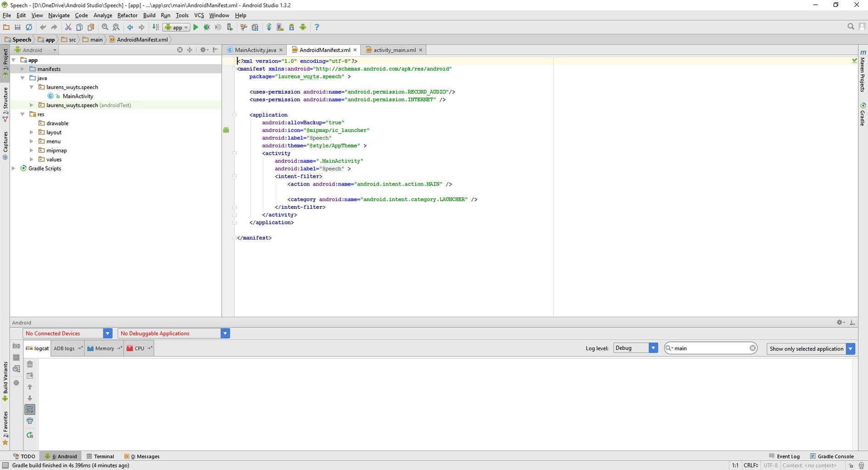
Task: Click the Debug app bug icon
Action: click(207, 28)
